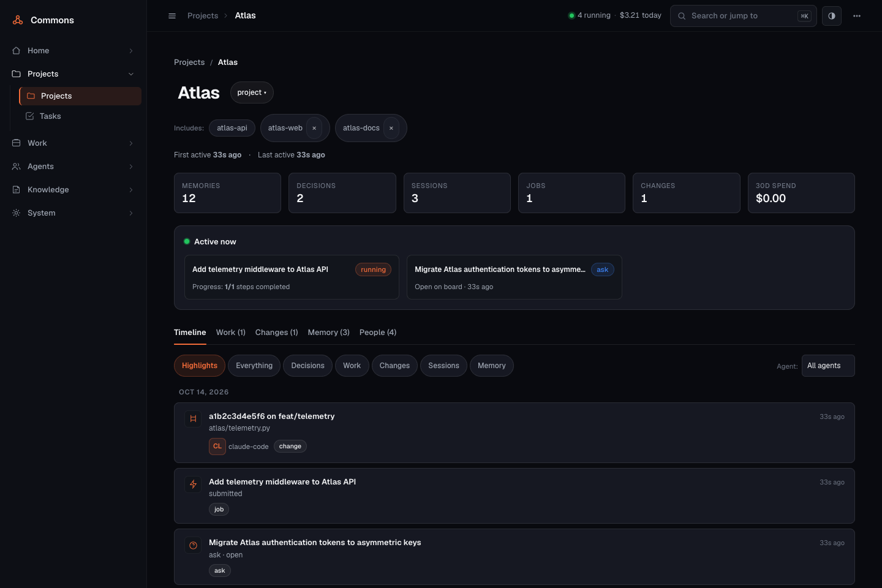Screen dimensions: 882x588
Task: Expand the Knowledge sidebar chevron
Action: [131, 190]
